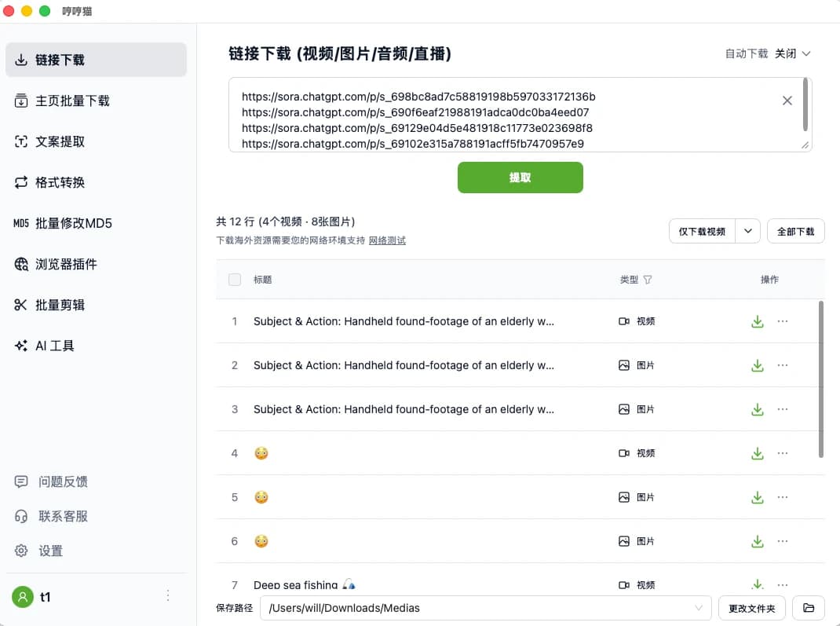This screenshot has width=840, height=626.
Task: Click download icon for row 1
Action: click(x=757, y=321)
